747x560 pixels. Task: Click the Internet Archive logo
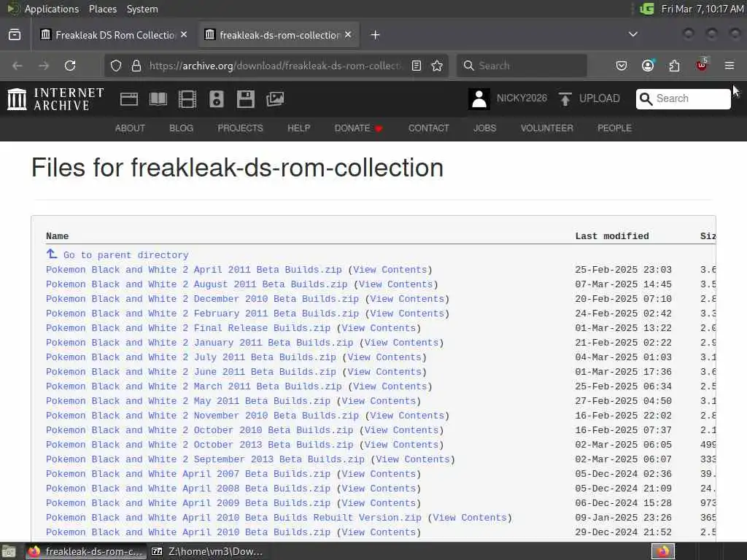click(55, 99)
